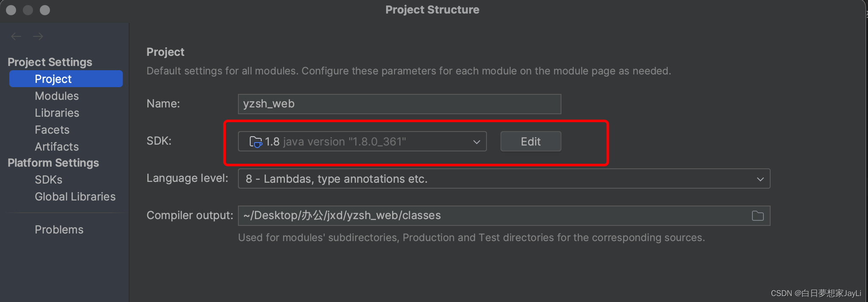Viewport: 868px width, 302px height.
Task: Open SDKs under Platform Settings
Action: [48, 180]
